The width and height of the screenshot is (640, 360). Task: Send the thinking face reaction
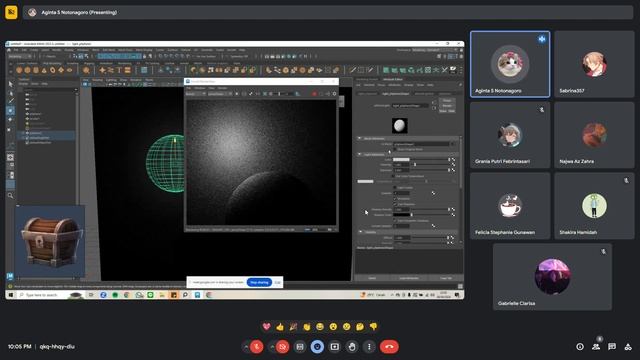coord(360,327)
